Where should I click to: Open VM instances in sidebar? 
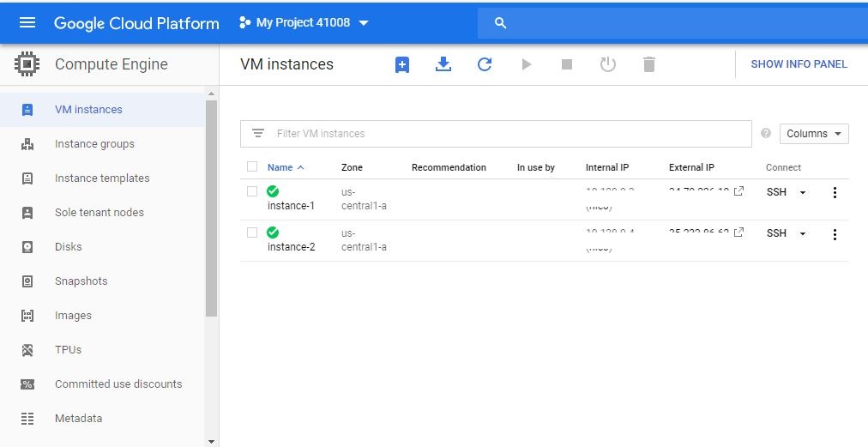pos(88,110)
